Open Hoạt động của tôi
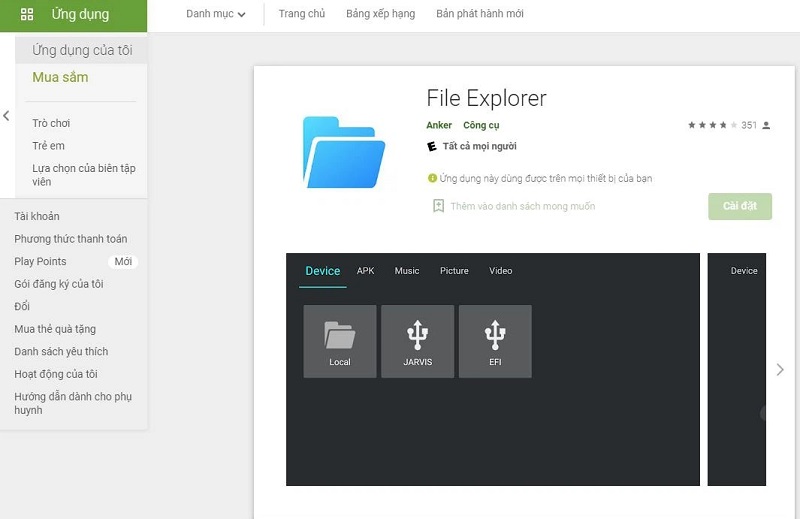This screenshot has width=800, height=519. point(56,374)
